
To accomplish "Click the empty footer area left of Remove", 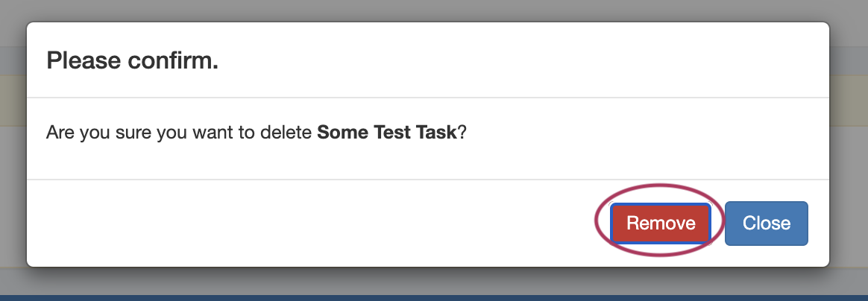I will [298, 223].
